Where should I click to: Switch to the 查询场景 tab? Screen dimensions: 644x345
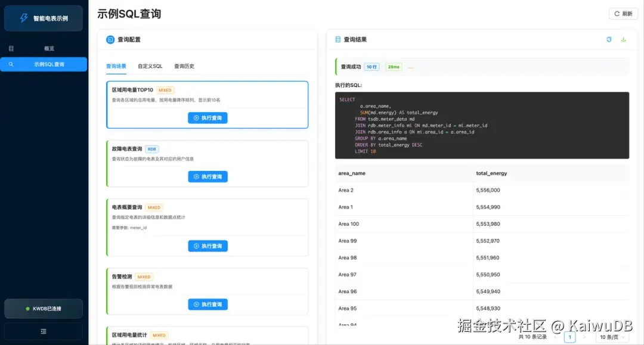(116, 66)
